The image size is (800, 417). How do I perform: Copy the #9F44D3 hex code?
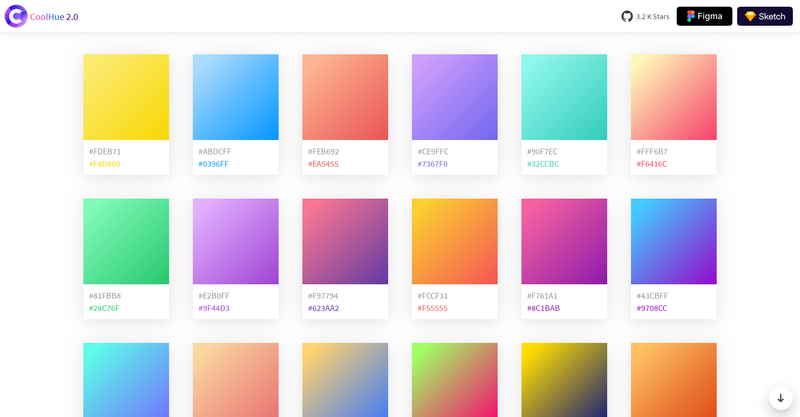coord(214,308)
